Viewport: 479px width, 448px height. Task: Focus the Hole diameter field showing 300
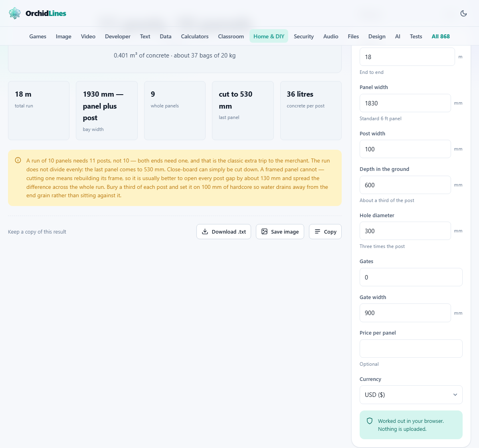(405, 231)
